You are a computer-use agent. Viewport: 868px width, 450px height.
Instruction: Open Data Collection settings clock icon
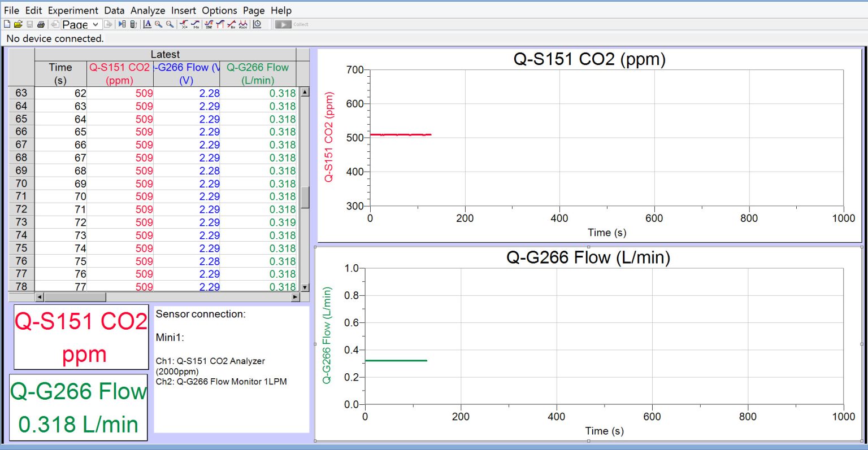coord(257,24)
